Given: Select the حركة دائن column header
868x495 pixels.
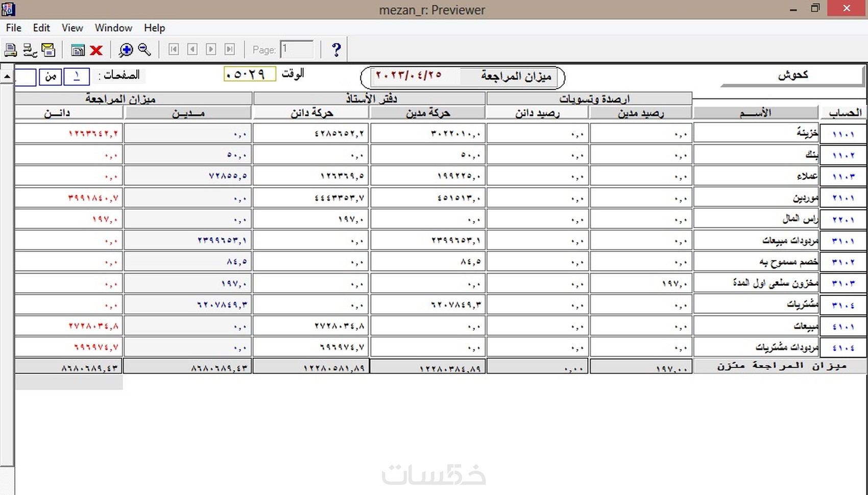Looking at the screenshot, I should (x=311, y=113).
